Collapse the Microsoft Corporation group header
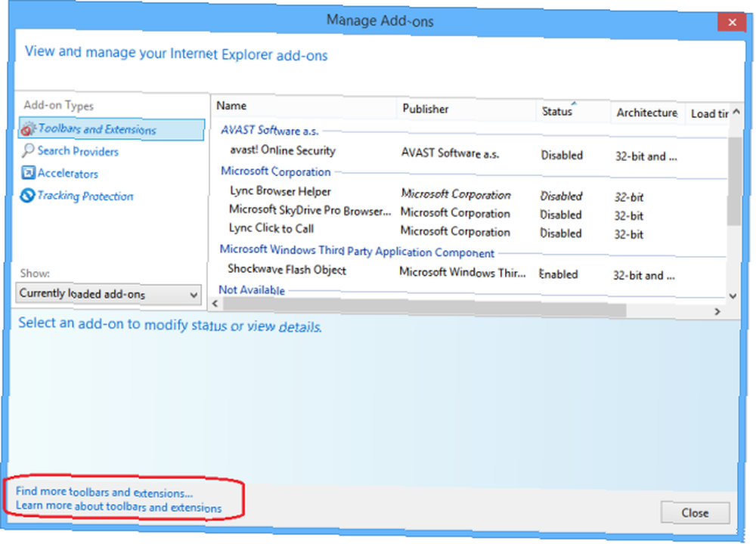756x544 pixels. coord(276,172)
